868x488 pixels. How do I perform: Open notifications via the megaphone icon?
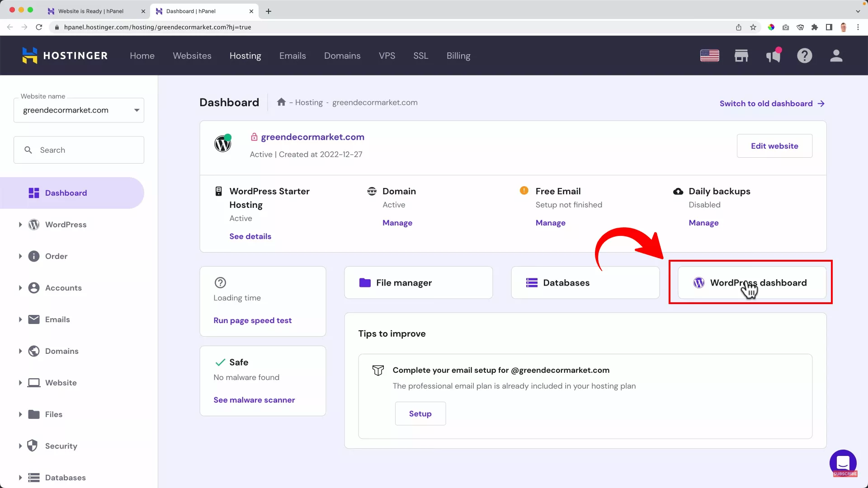point(773,55)
